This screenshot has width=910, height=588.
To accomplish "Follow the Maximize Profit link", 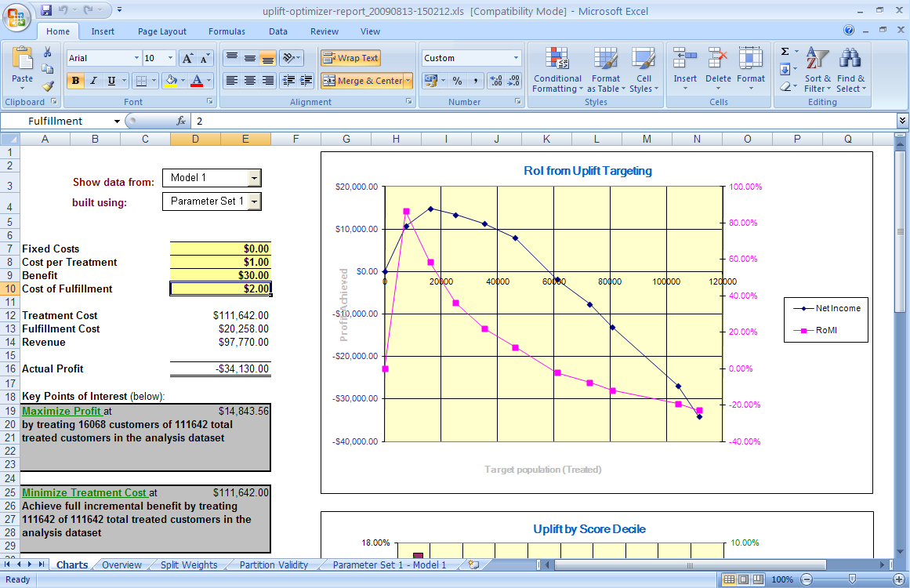I will 61,411.
